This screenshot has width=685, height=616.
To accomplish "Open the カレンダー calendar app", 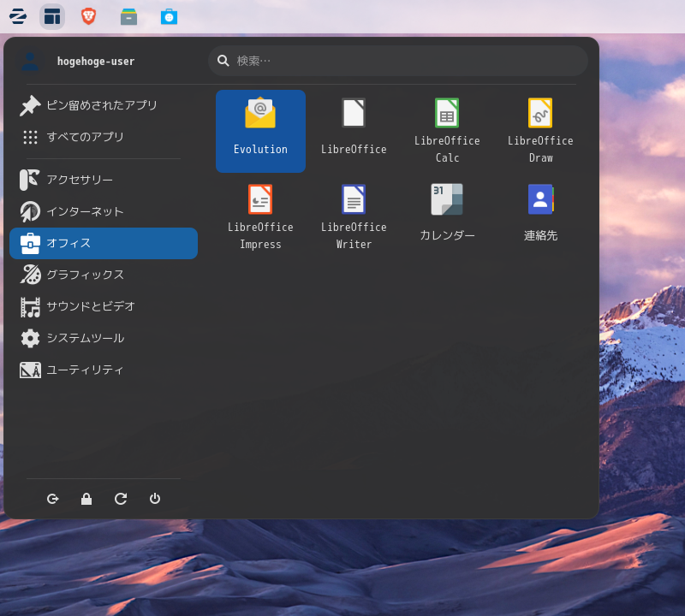I will 447,217.
